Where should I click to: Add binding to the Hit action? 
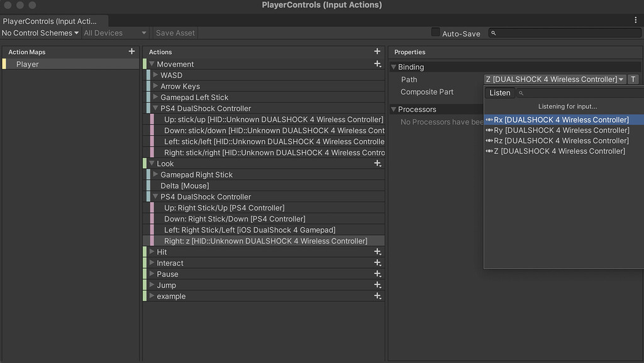tap(377, 252)
